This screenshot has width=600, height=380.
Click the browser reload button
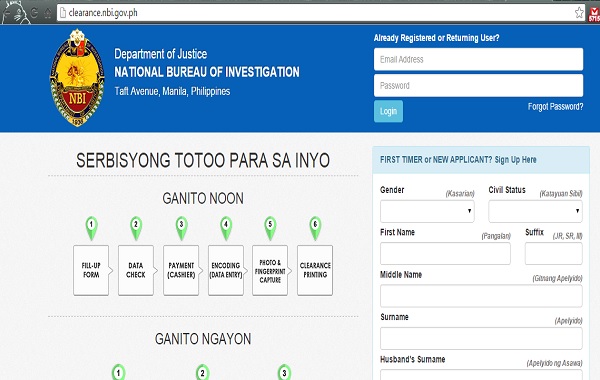point(34,13)
